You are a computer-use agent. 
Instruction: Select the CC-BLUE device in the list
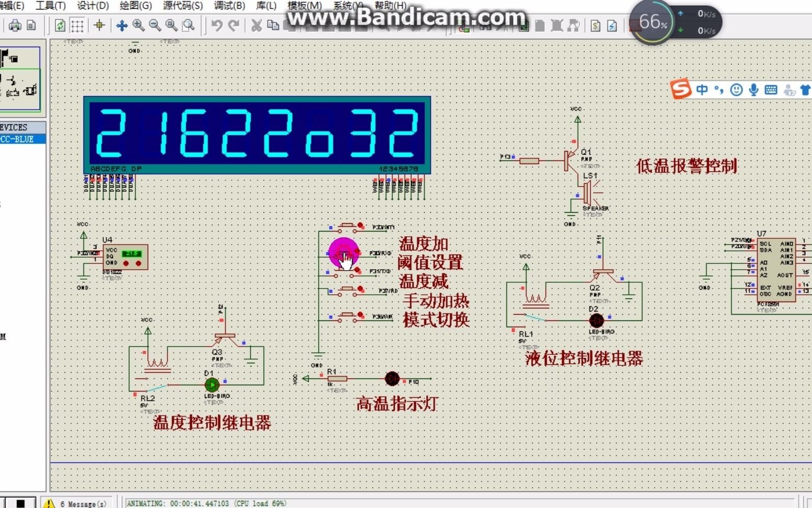point(23,139)
